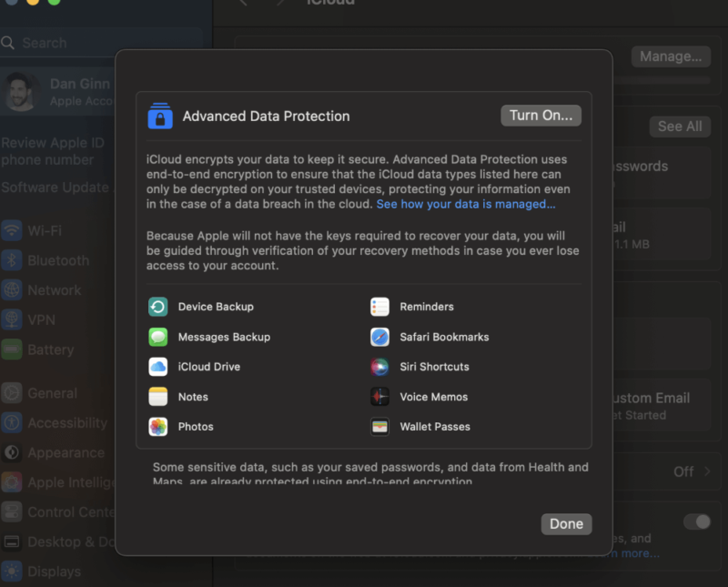This screenshot has height=587, width=728.
Task: Click the Bluetooth icon in sidebar
Action: [12, 260]
